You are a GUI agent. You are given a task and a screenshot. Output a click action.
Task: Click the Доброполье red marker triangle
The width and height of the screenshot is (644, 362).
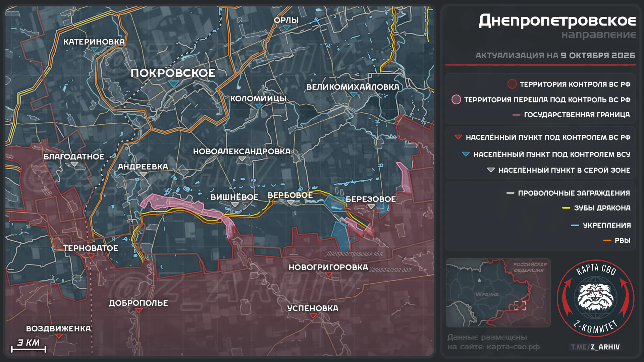click(139, 310)
